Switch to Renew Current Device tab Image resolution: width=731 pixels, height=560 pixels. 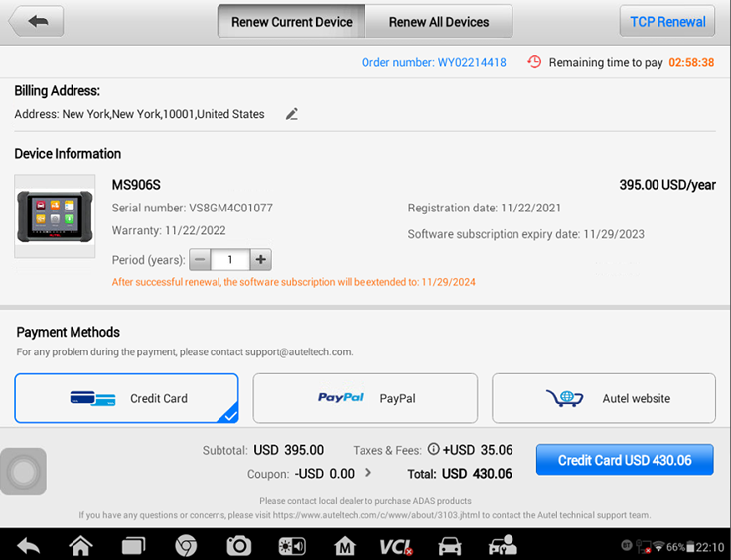tap(291, 22)
